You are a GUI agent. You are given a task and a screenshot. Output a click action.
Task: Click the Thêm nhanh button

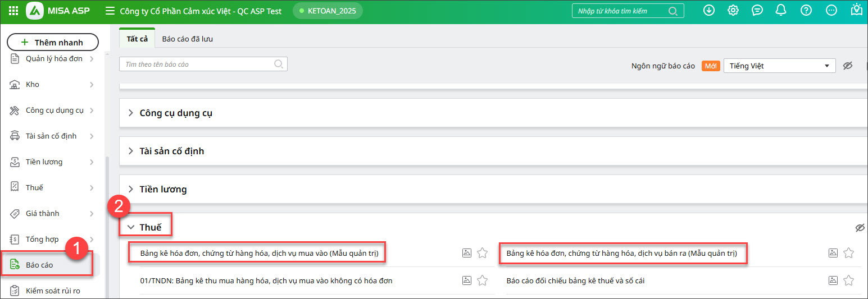53,42
